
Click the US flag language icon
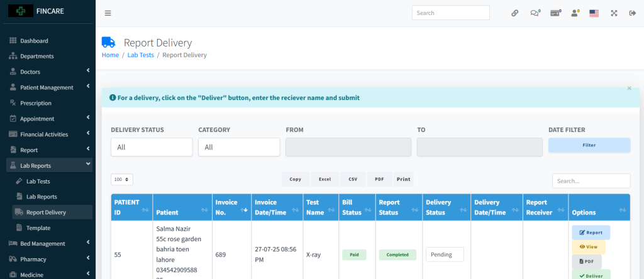(x=594, y=13)
